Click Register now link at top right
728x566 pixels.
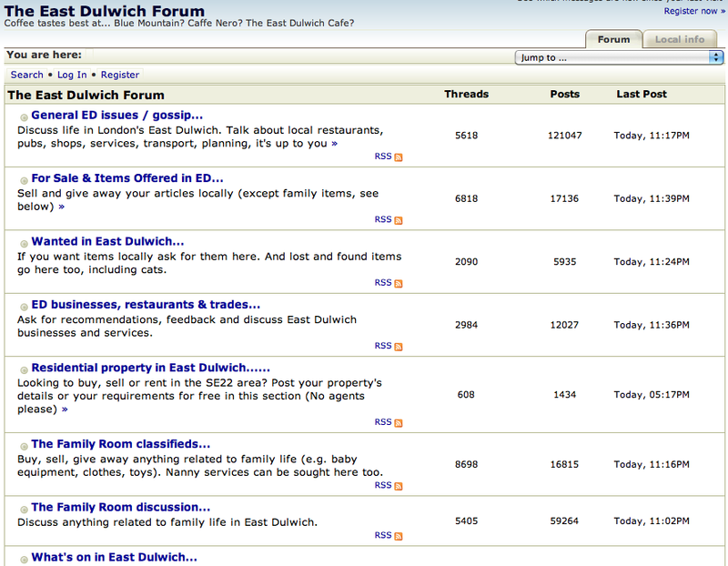[x=694, y=11]
